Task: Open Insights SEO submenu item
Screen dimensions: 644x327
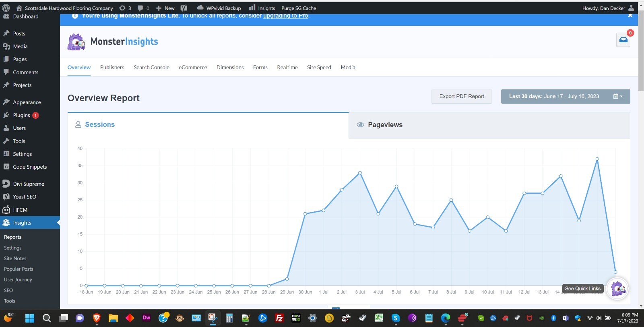Action: (8, 290)
